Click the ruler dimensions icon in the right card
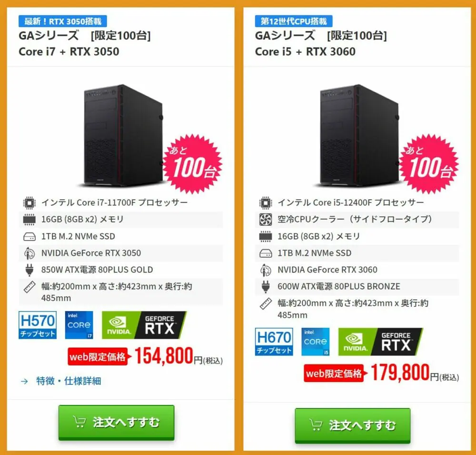 pyautogui.click(x=266, y=303)
